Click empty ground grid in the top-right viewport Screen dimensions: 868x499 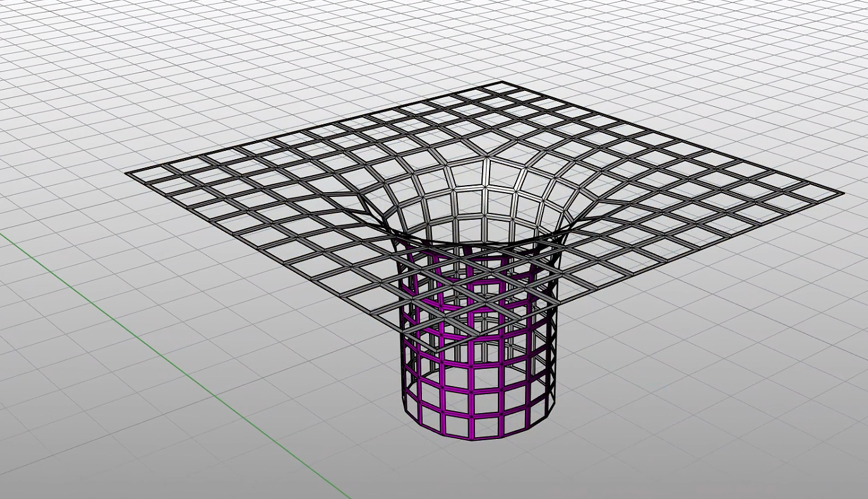pos(758,63)
